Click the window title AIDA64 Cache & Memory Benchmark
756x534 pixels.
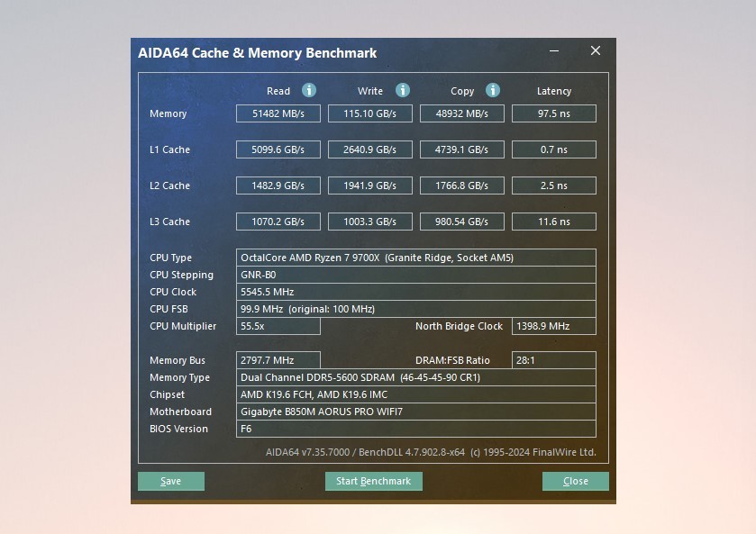(x=258, y=53)
